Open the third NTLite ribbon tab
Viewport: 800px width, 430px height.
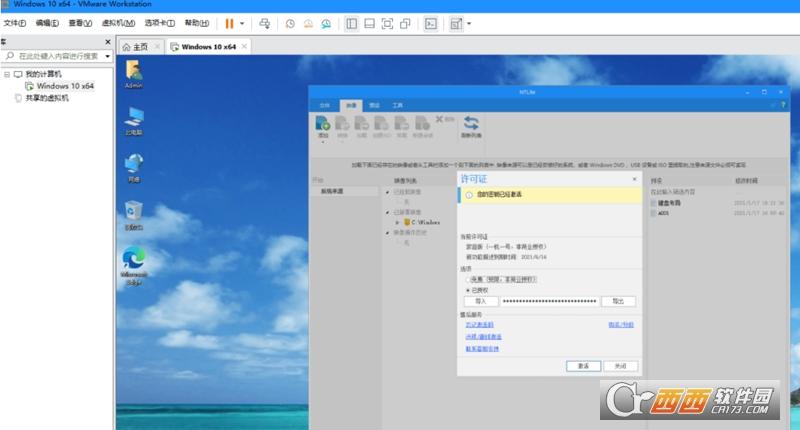[x=374, y=105]
